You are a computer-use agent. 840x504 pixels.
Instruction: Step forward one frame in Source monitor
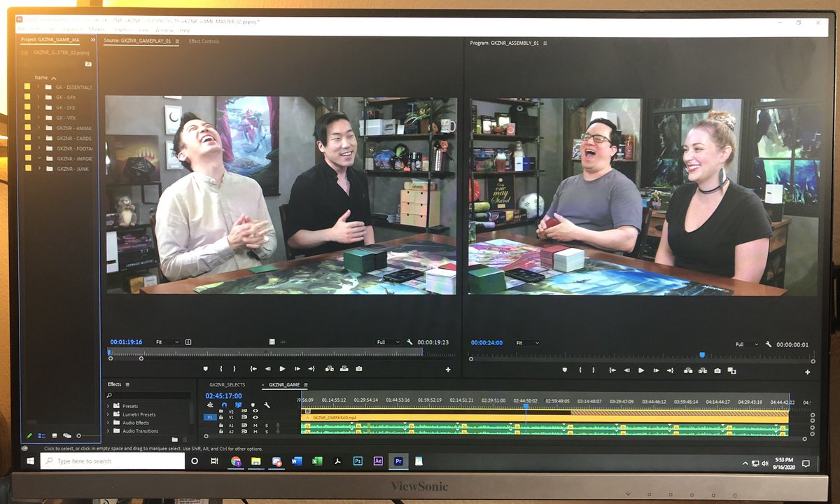tap(297, 369)
